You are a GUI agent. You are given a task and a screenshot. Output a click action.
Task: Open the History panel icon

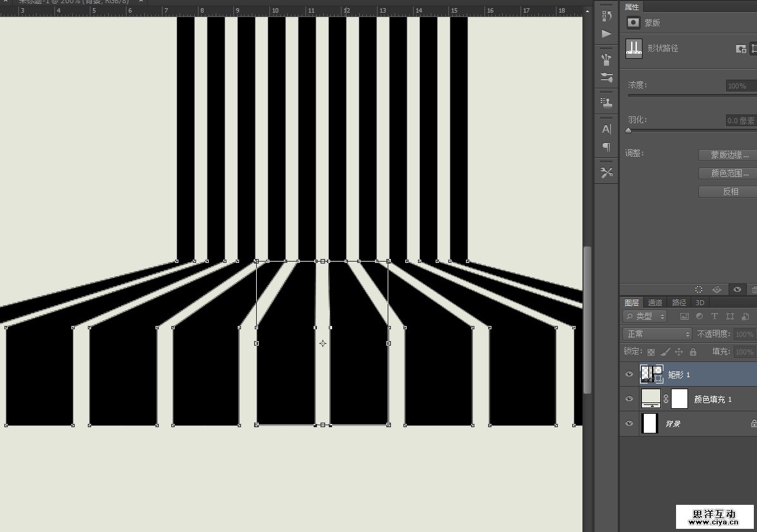[606, 15]
